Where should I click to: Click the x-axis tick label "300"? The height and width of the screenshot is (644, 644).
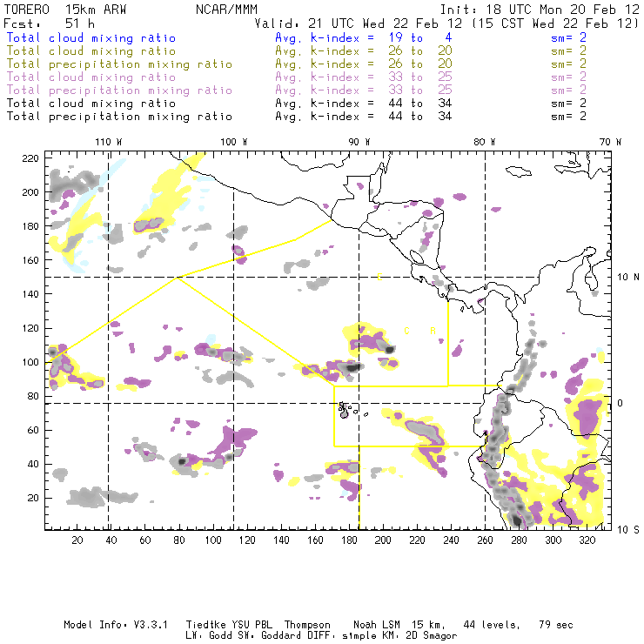point(553,540)
